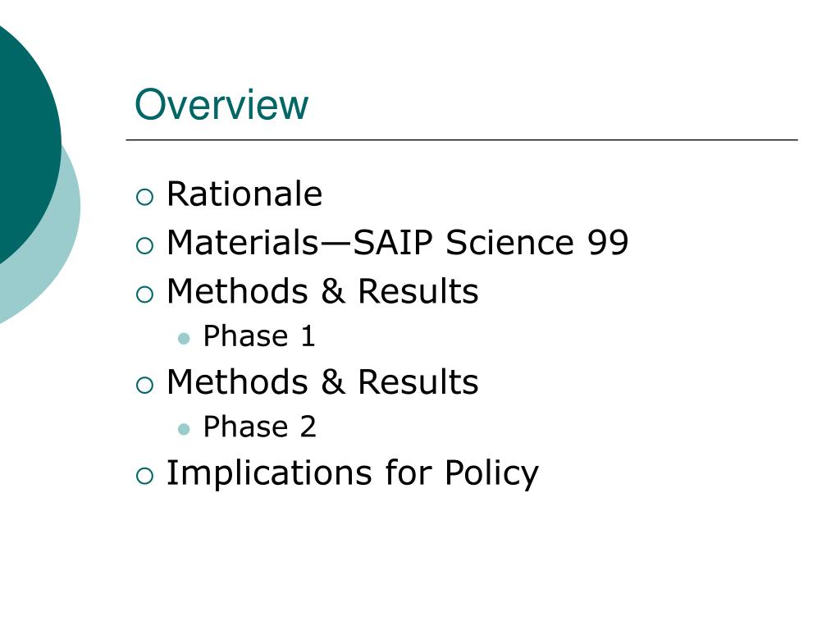840x630 pixels.
Task: Click the word Science in Materials line
Action: click(509, 242)
